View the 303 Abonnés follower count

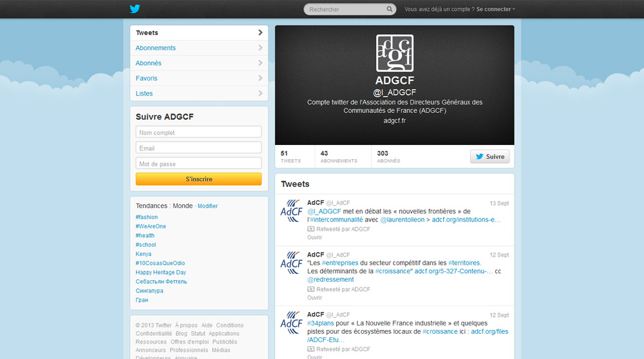click(388, 157)
